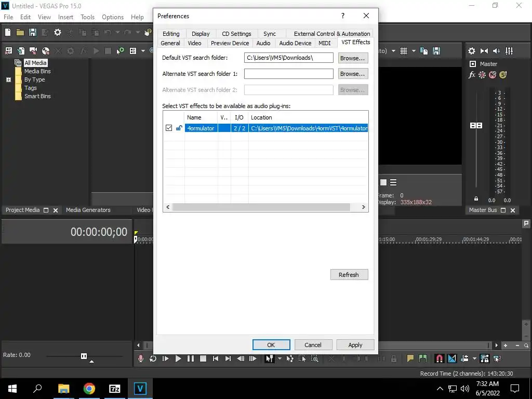Click the Downmix Output icon

point(484,51)
